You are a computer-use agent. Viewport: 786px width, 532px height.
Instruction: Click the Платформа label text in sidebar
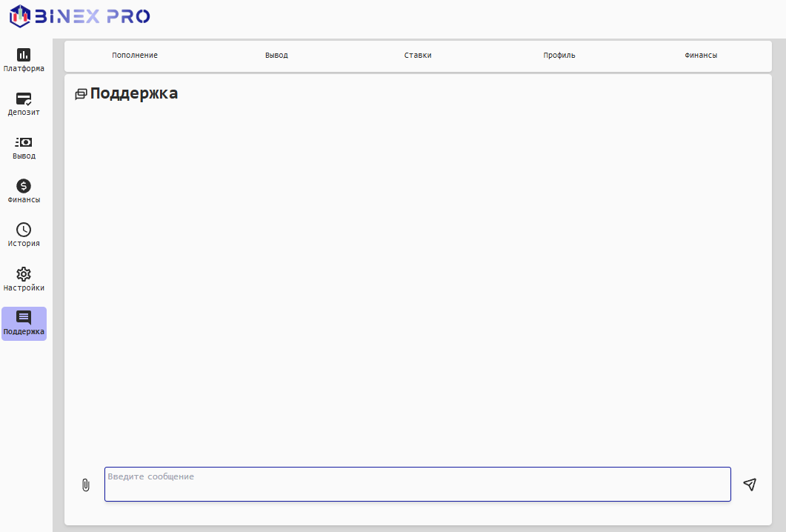coord(24,69)
